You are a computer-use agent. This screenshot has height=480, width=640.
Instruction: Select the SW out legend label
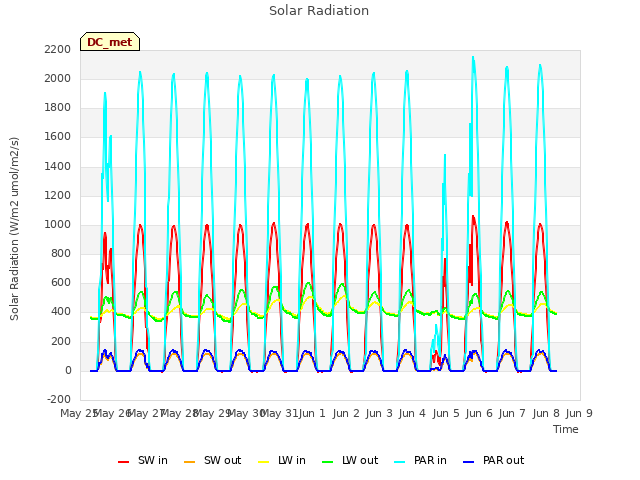click(222, 460)
